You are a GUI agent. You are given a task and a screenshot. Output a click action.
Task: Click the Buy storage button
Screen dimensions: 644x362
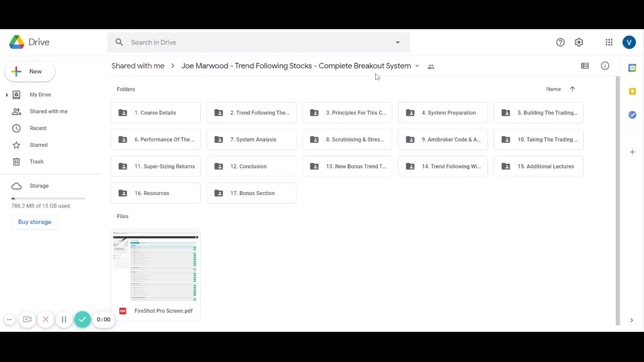click(35, 222)
